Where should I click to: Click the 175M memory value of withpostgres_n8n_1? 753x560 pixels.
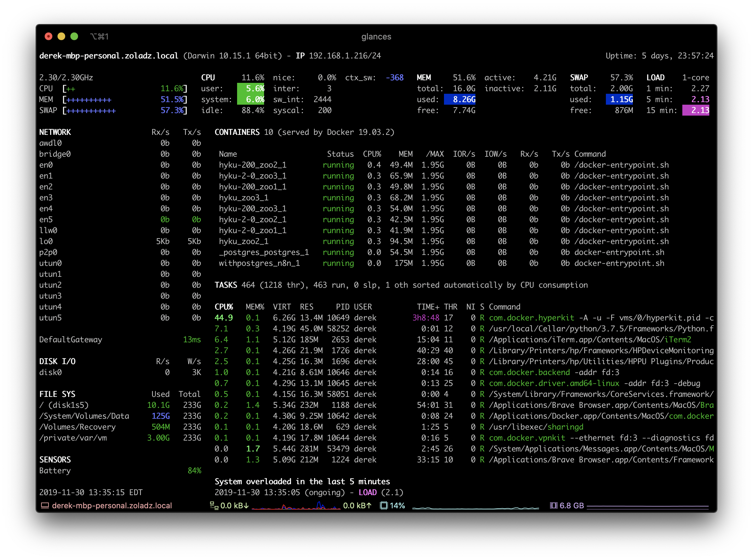[x=403, y=263]
